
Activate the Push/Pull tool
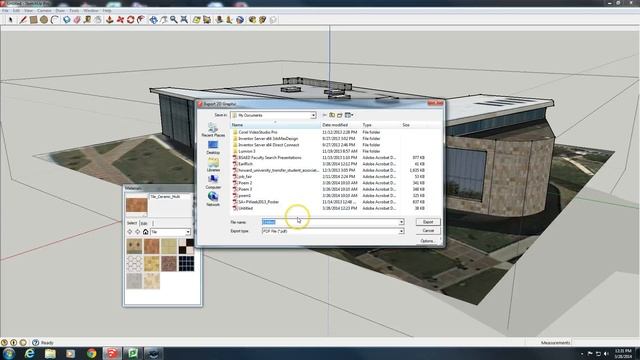tap(109, 20)
